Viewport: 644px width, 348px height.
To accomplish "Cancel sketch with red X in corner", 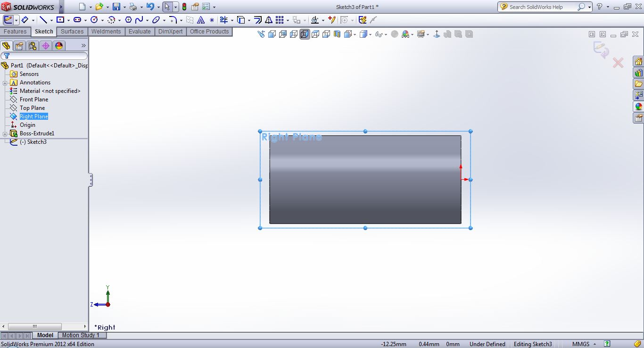I will [x=618, y=63].
